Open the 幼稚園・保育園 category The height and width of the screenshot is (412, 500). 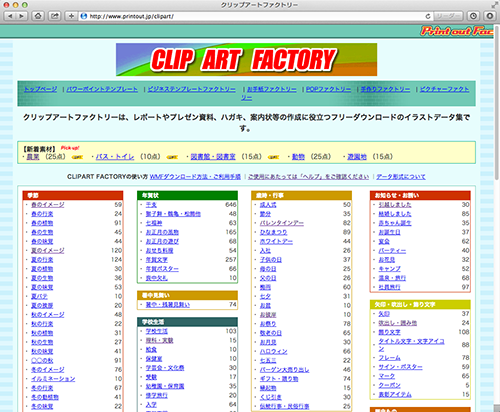click(x=165, y=386)
